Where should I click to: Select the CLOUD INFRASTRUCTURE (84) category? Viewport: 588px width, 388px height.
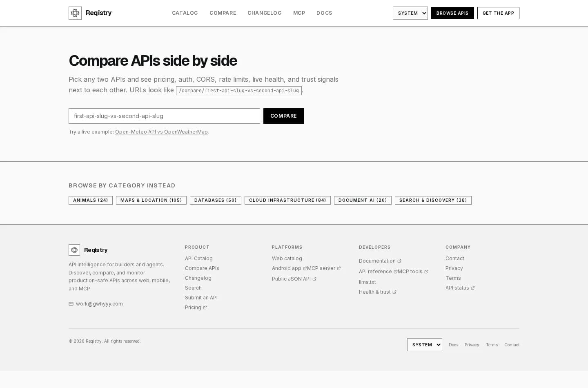coord(287,201)
